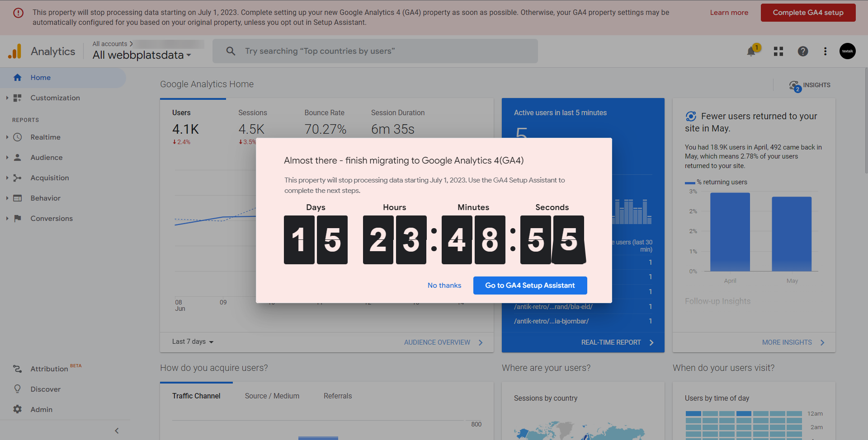Click the Google Analytics logo

tap(15, 51)
